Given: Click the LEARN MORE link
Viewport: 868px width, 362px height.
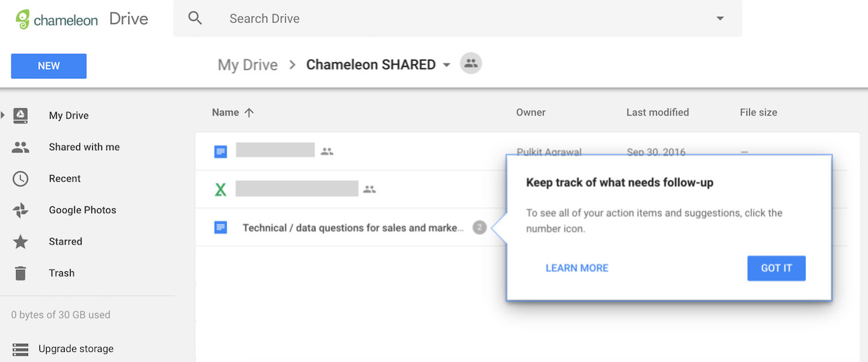Looking at the screenshot, I should 577,268.
